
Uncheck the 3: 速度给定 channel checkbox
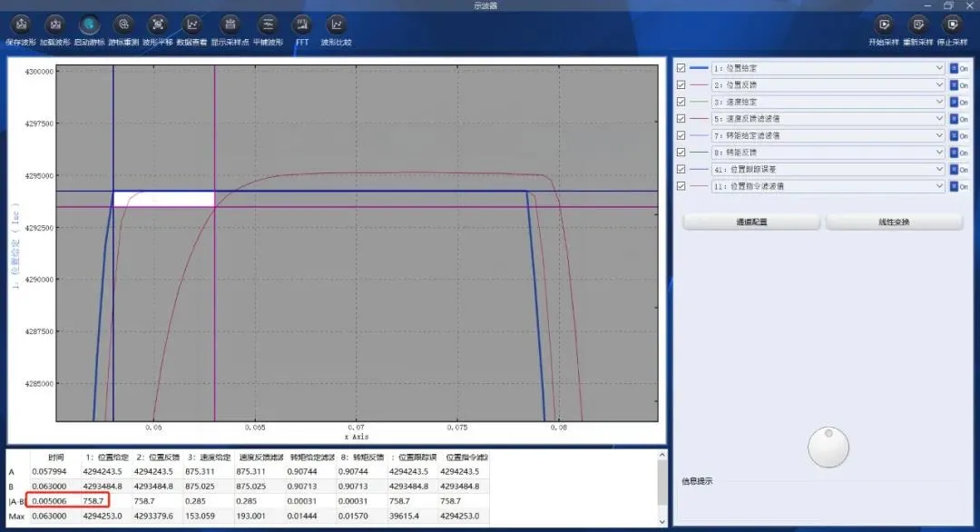[x=681, y=102]
